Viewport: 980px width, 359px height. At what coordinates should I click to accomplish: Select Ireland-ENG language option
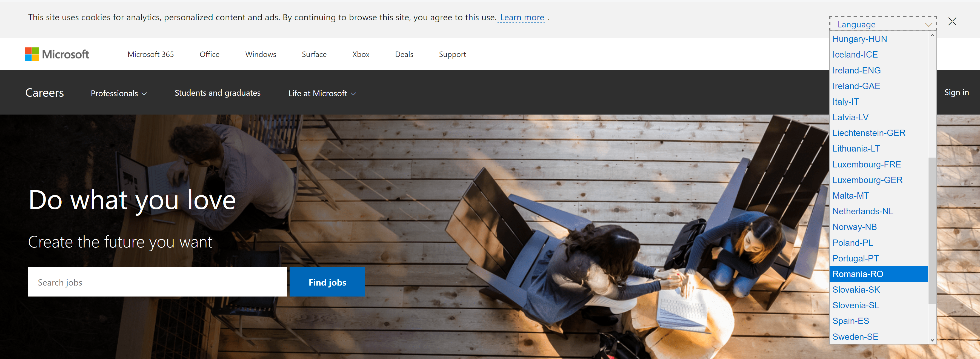pyautogui.click(x=879, y=70)
